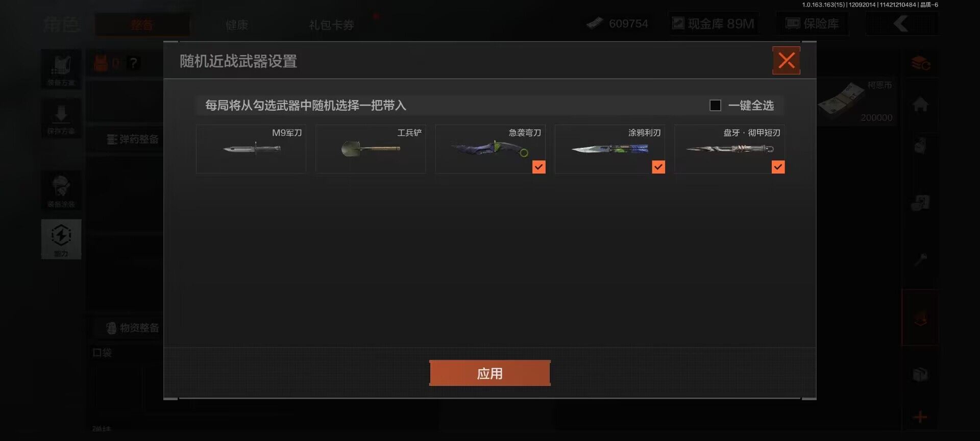980x441 pixels.
Task: Click the back arrow icon at top right
Action: [x=902, y=23]
